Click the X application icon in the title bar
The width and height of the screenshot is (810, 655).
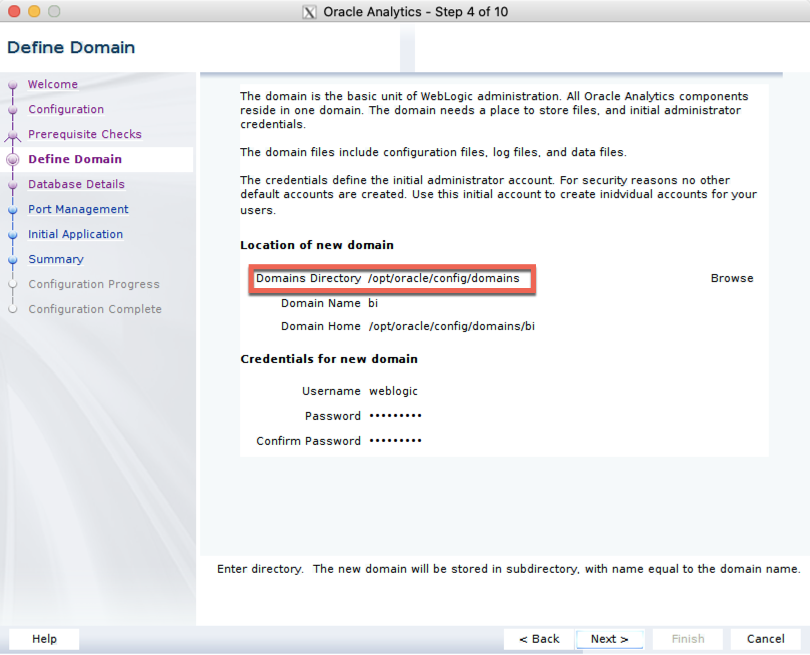pos(309,11)
